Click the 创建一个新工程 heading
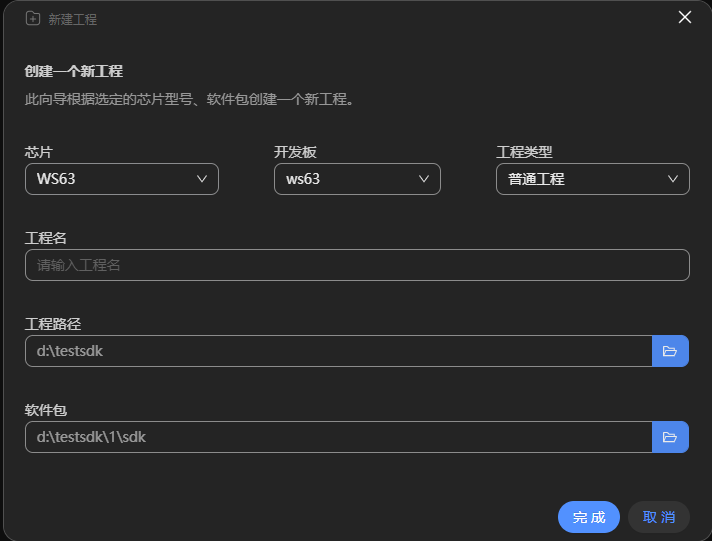 click(x=73, y=71)
